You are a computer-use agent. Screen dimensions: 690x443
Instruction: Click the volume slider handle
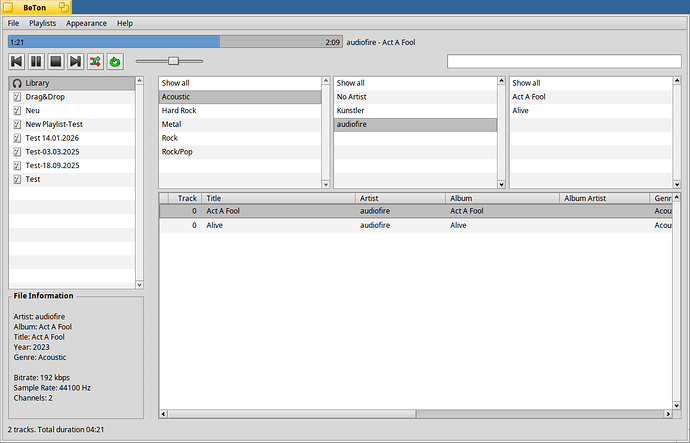[173, 61]
